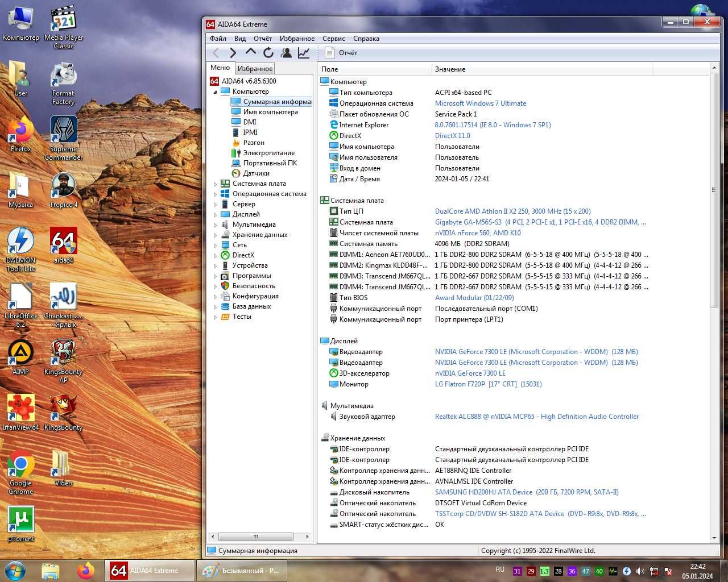Click the RU language indicator in tray
Image resolution: width=728 pixels, height=582 pixels.
(x=500, y=569)
